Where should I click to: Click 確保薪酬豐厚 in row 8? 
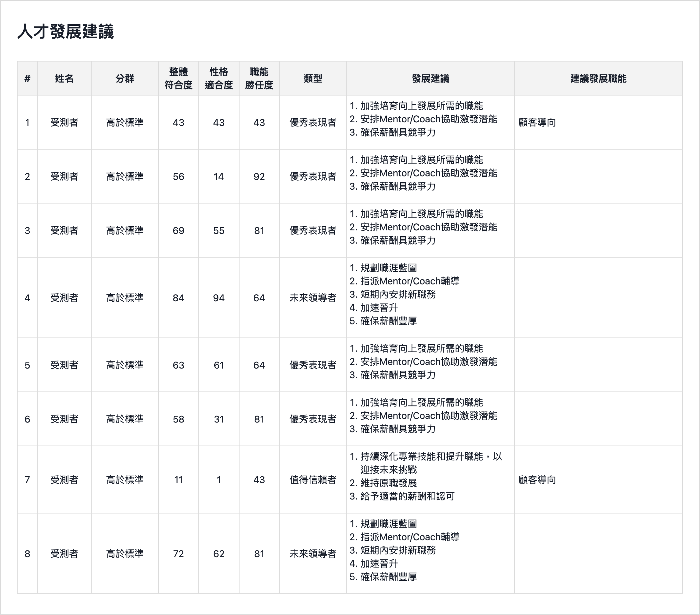389,577
